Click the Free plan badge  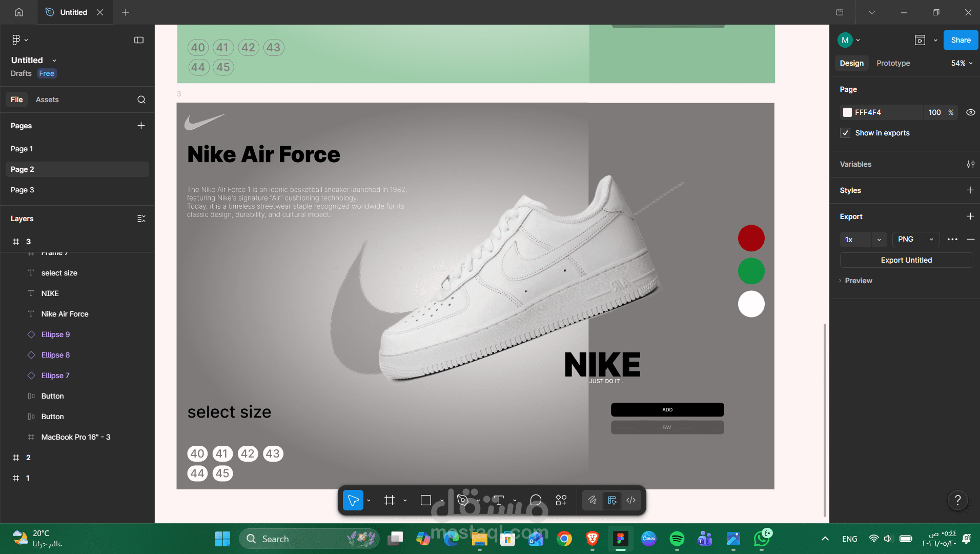[x=47, y=73]
